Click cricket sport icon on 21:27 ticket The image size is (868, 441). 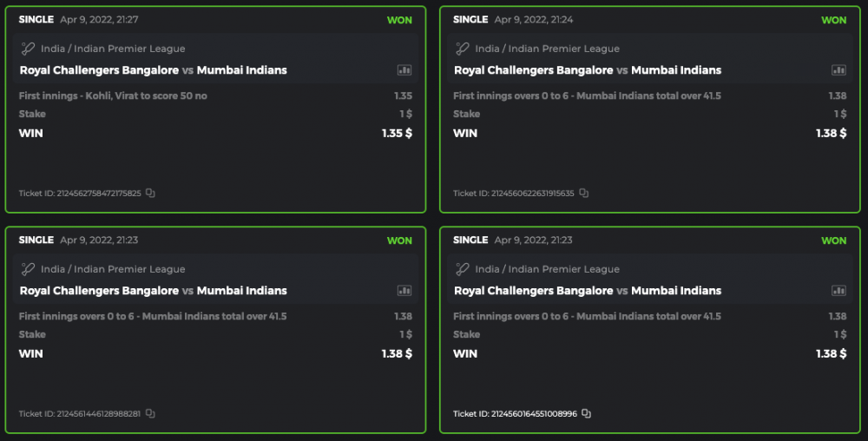pos(28,49)
